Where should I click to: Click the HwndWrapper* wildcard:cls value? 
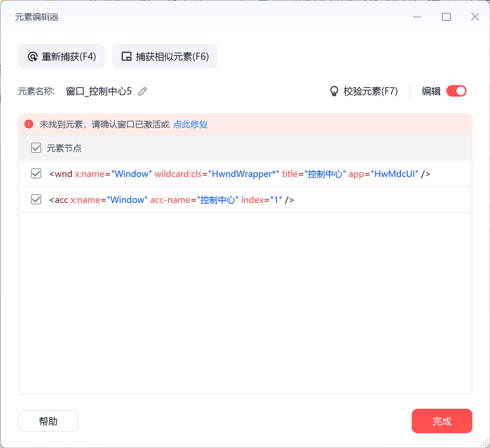244,174
